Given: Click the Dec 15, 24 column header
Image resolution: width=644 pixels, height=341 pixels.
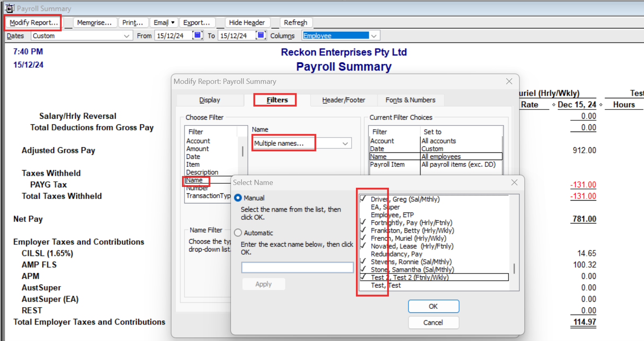Looking at the screenshot, I should click(x=577, y=105).
